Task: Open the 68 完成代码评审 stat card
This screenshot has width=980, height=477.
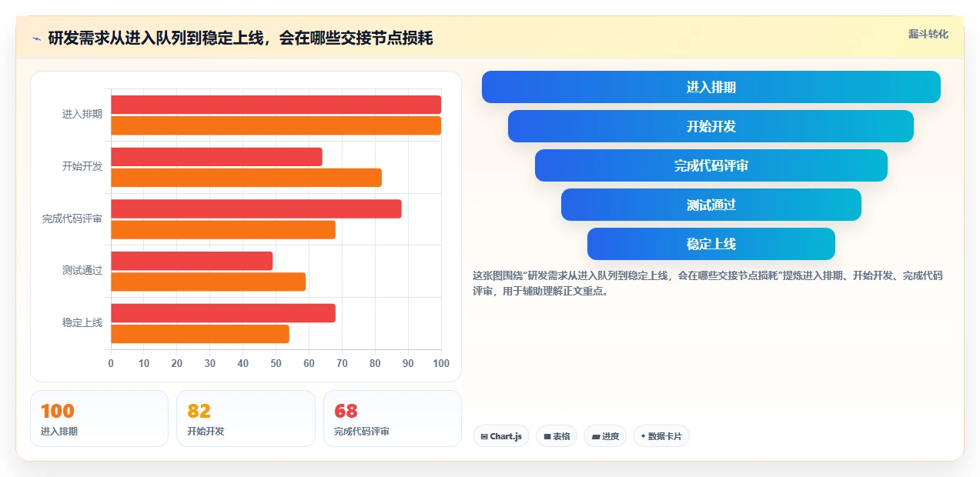Action: [393, 419]
